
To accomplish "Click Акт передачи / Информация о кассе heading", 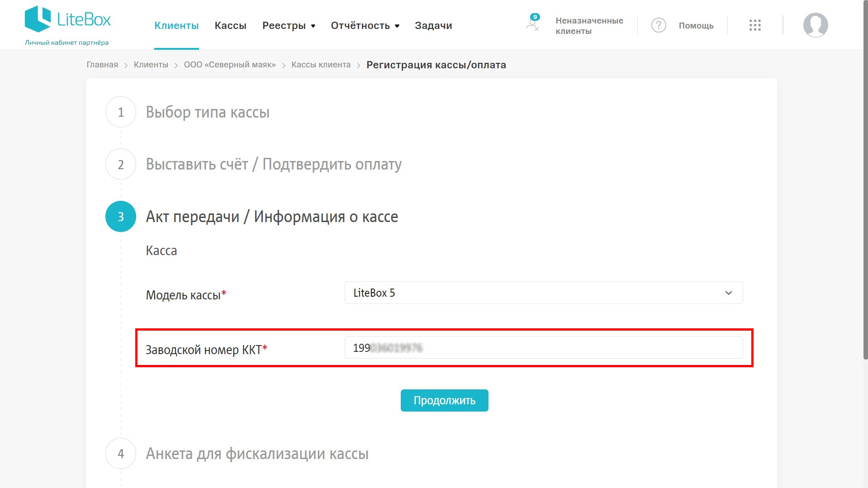I will (x=272, y=217).
